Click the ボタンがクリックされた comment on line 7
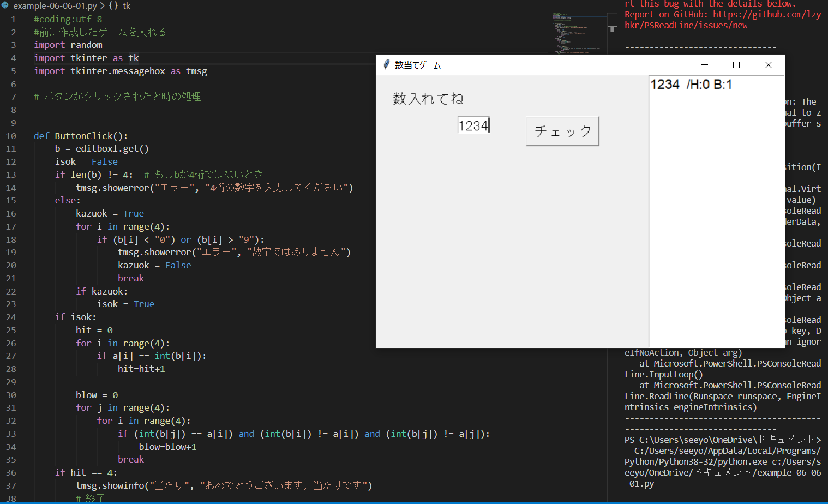The height and width of the screenshot is (504, 828). (x=117, y=97)
